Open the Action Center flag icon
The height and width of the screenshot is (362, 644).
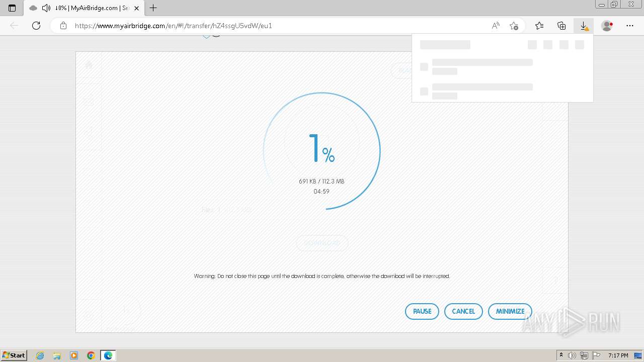coord(596,355)
